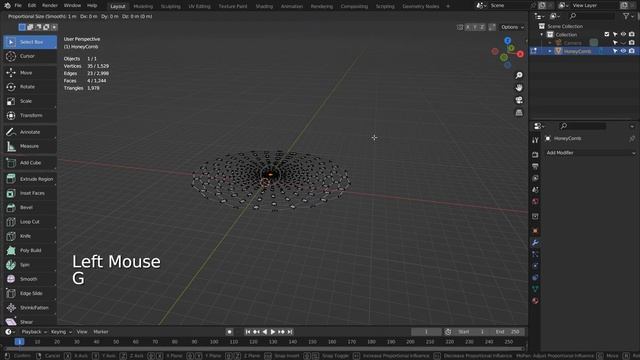
Task: Toggle Collection render camera icon
Action: (632, 34)
